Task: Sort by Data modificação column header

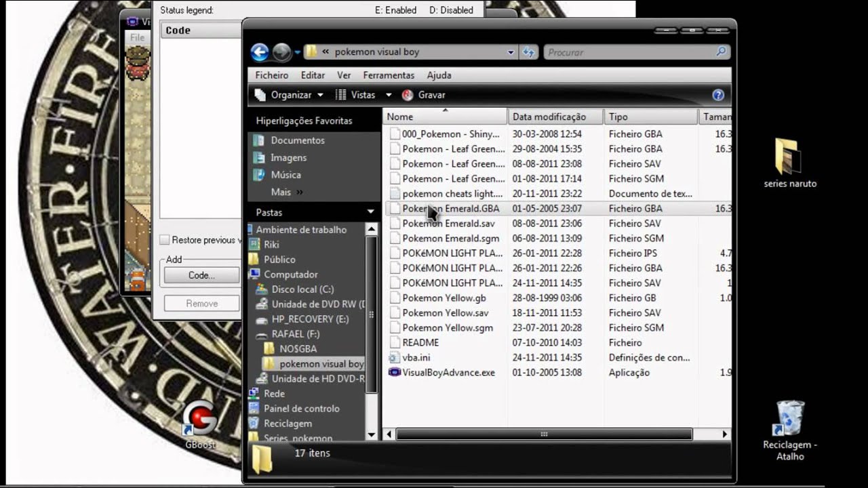Action: (x=555, y=117)
